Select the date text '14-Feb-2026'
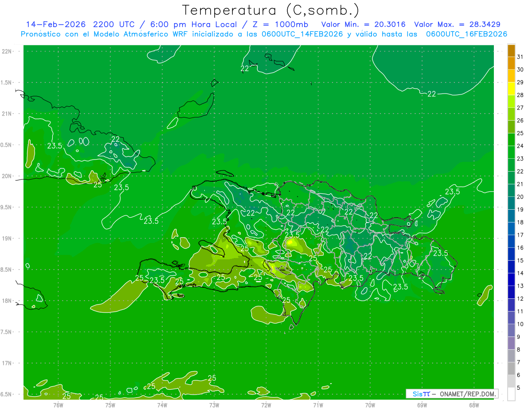 [55, 24]
